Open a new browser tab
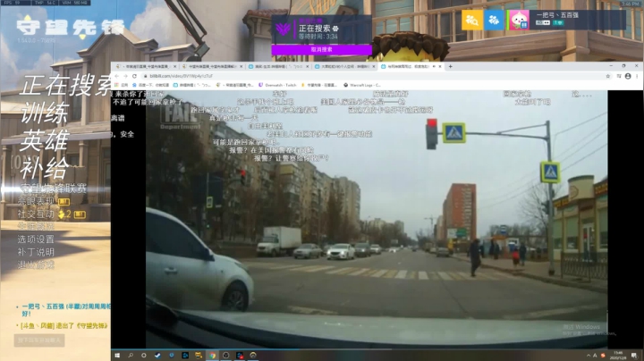The width and height of the screenshot is (644, 361). (x=450, y=66)
